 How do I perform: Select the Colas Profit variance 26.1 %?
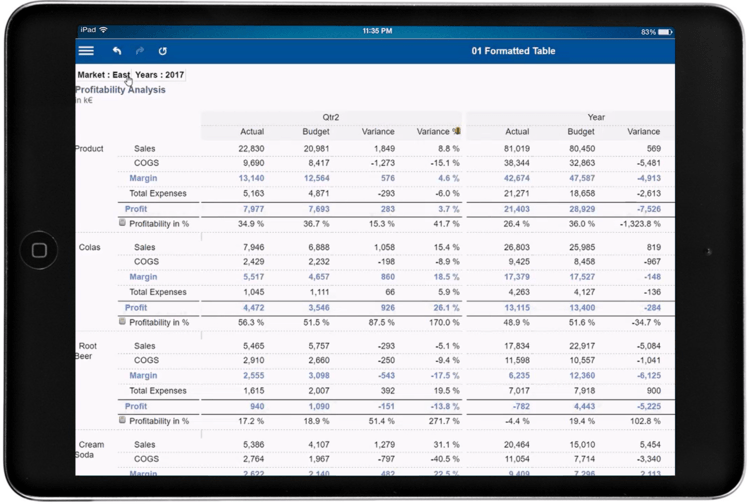446,307
